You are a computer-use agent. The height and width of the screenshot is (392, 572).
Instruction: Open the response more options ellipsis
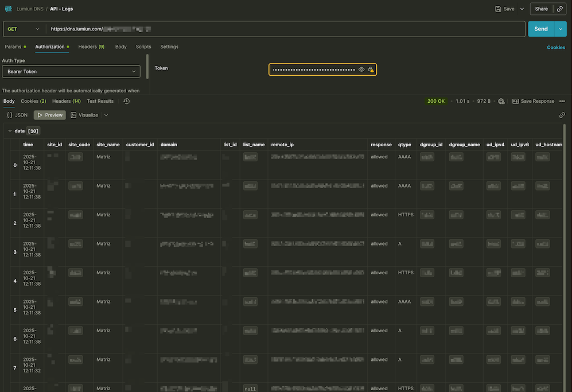click(x=562, y=102)
